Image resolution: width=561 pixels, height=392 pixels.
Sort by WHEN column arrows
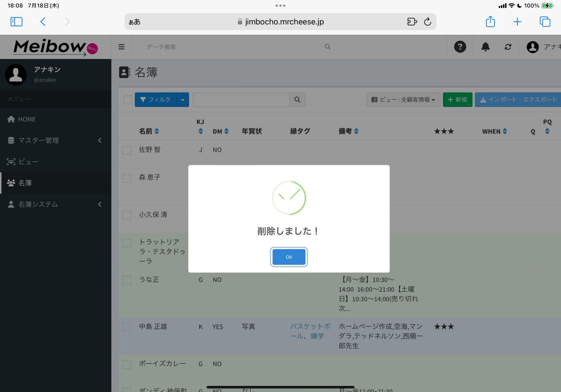(505, 131)
